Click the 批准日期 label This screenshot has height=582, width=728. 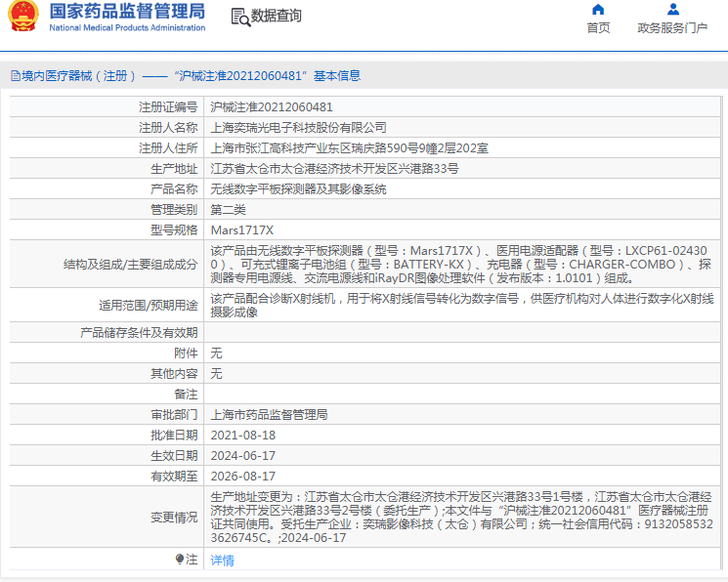(174, 435)
